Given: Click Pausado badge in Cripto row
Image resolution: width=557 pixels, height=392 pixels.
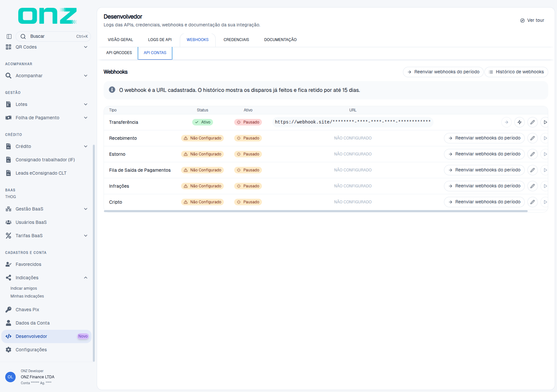Looking at the screenshot, I should pyautogui.click(x=248, y=202).
